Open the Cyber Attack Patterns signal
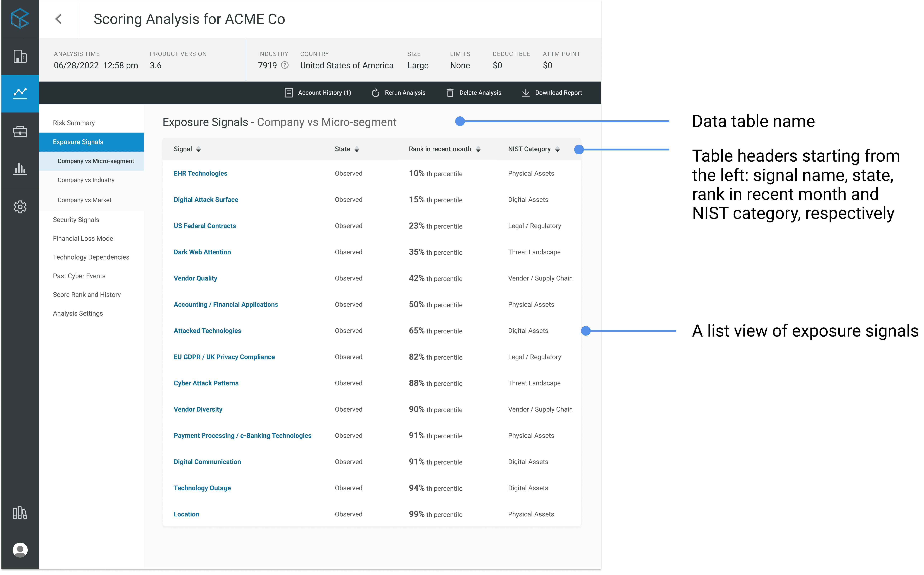This screenshot has width=924, height=575. coord(206,383)
